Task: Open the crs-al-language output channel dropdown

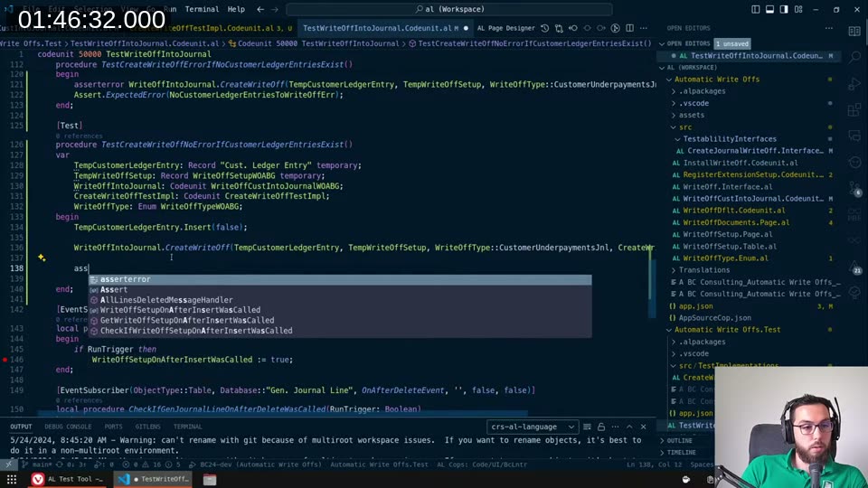Action: (x=532, y=427)
